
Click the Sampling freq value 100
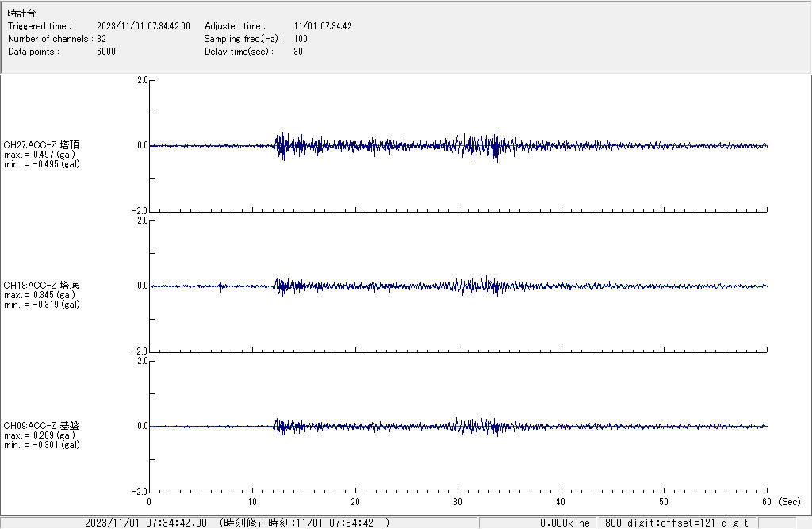click(x=301, y=39)
